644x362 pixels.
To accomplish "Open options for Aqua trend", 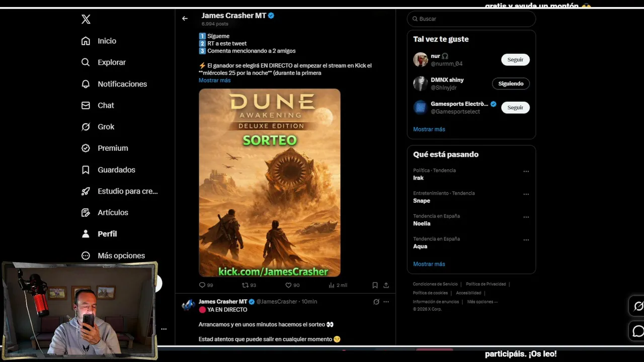I will [526, 240].
